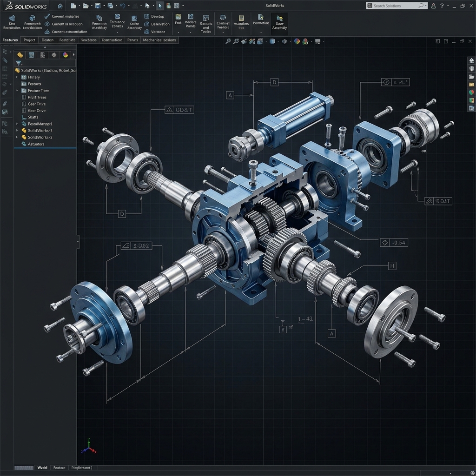Click the Save disk icon
This screenshot has height=476, width=476.
(x=98, y=6)
